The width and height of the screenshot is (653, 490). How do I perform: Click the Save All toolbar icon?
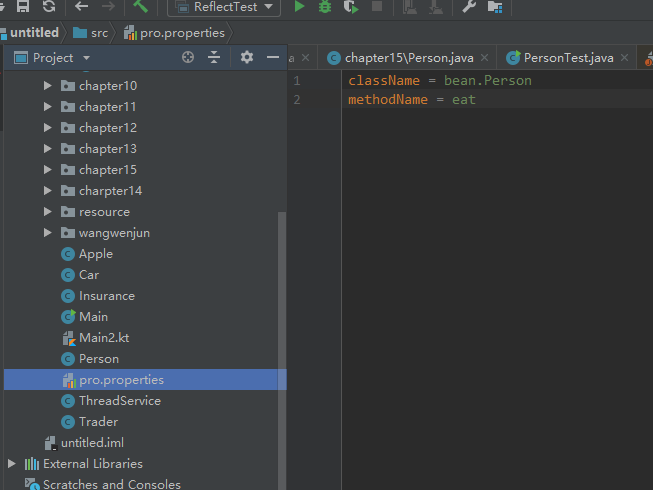click(x=23, y=6)
